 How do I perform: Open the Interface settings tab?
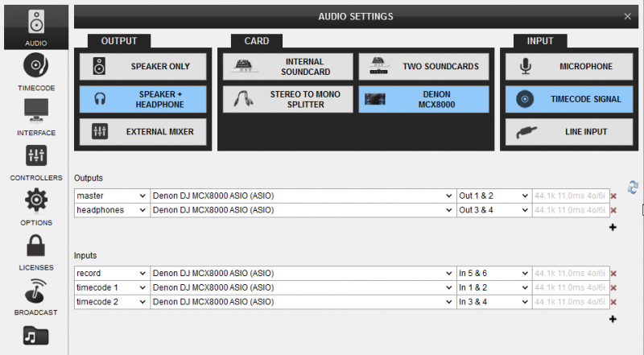(x=36, y=117)
